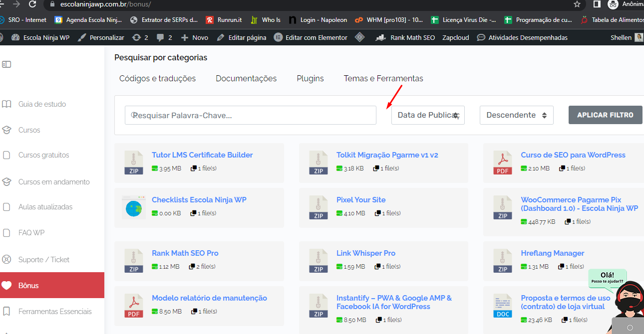This screenshot has height=334, width=644.
Task: Open Shellen user profile in admin bar
Action: [x=627, y=37]
